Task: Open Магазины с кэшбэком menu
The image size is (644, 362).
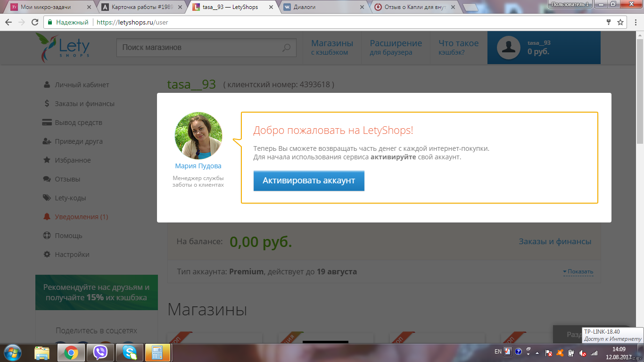Action: (x=332, y=48)
